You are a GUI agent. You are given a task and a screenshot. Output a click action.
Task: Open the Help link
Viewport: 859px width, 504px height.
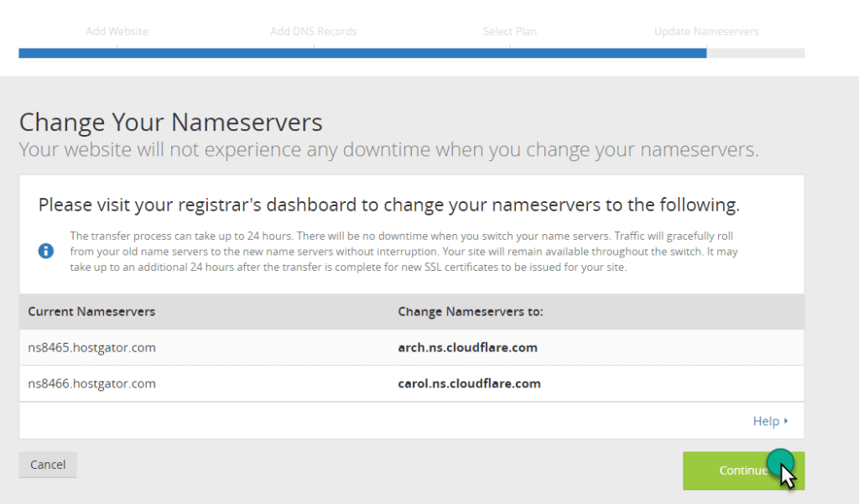click(770, 421)
